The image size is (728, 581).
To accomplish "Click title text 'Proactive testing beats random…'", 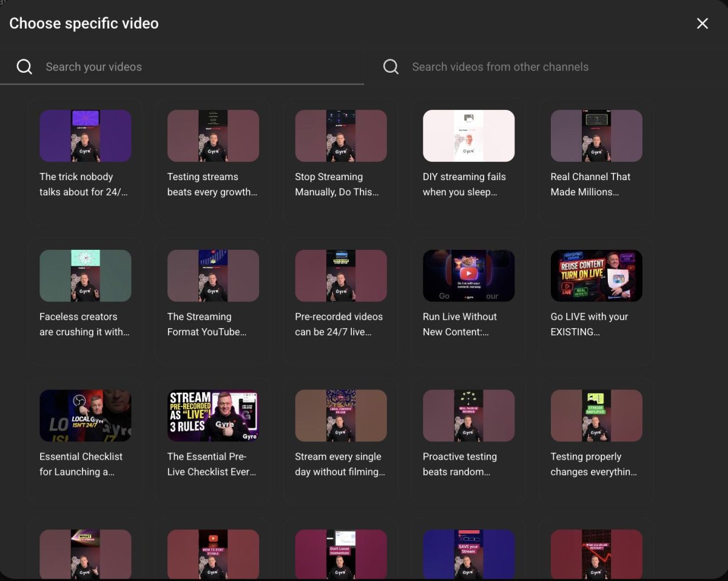I will tap(460, 464).
